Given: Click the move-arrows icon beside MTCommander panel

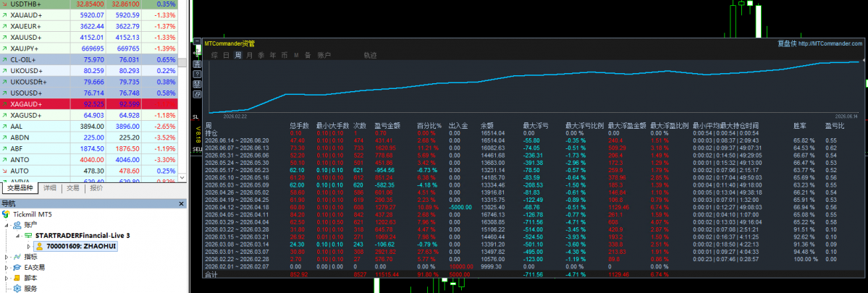Looking at the screenshot, I should coord(196,53).
